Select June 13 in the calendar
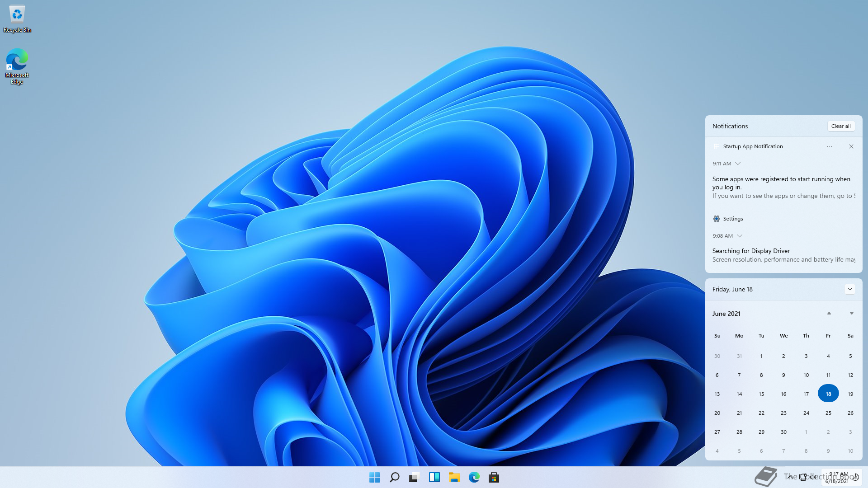 [x=717, y=394]
